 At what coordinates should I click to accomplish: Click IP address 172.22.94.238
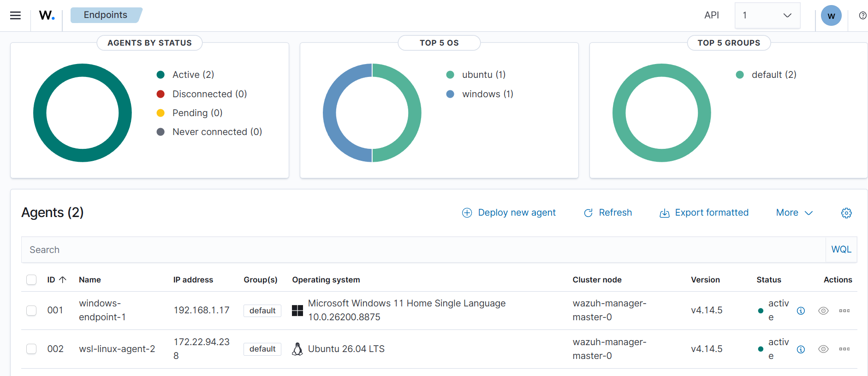coord(202,349)
